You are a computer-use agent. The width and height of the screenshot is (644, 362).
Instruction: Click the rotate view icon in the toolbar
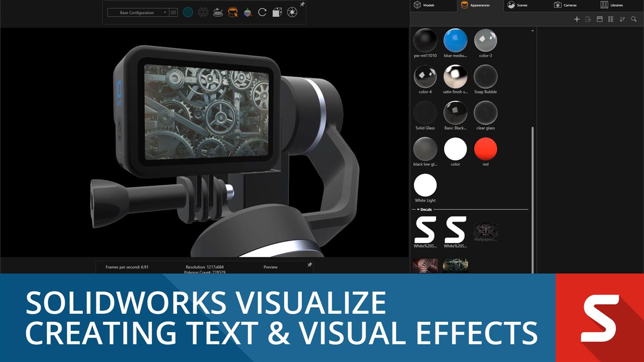click(x=262, y=12)
